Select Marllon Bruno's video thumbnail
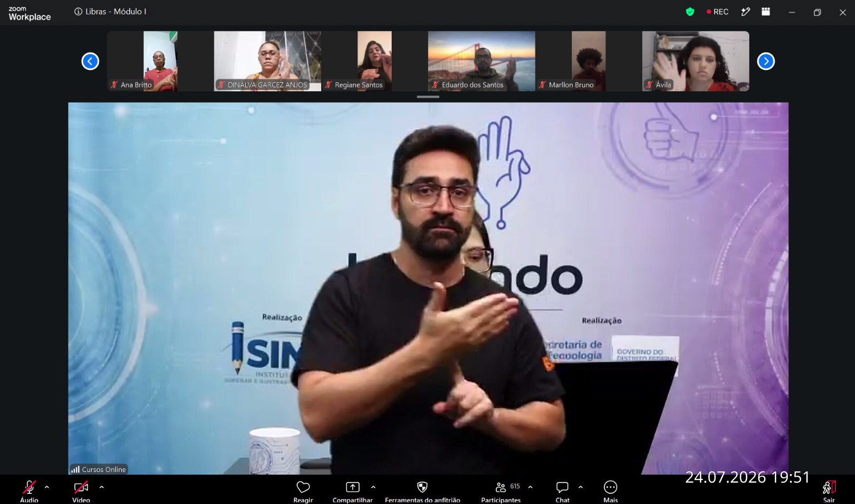 click(588, 61)
